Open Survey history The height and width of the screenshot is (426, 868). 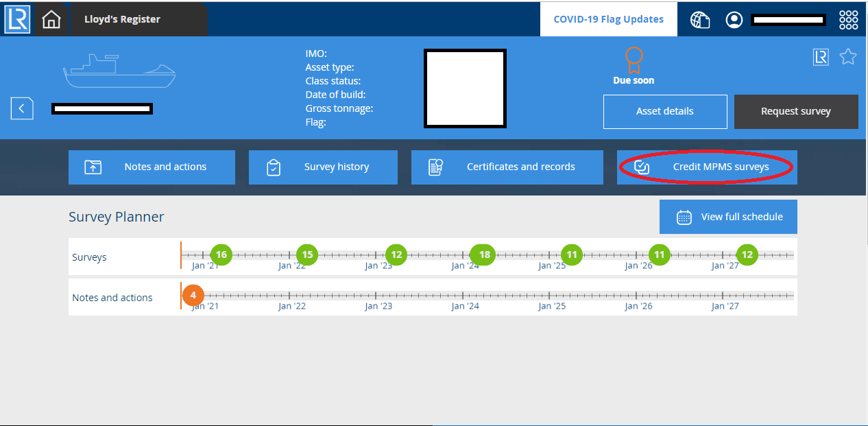[x=323, y=167]
